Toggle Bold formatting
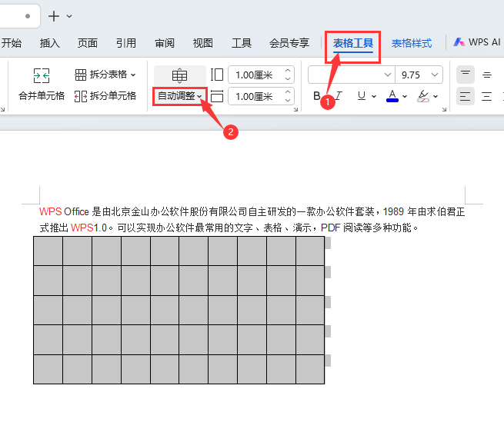Screen dimensions: 504x422 316,96
